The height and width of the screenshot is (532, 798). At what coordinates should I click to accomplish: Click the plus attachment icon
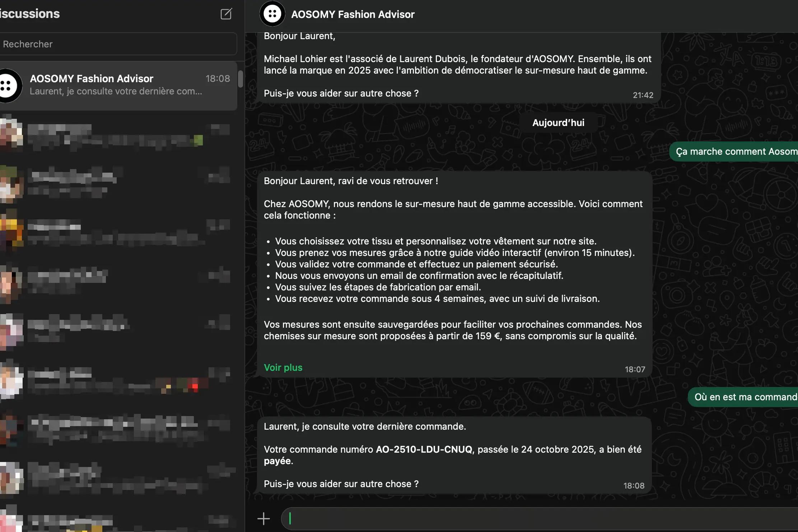pyautogui.click(x=263, y=519)
